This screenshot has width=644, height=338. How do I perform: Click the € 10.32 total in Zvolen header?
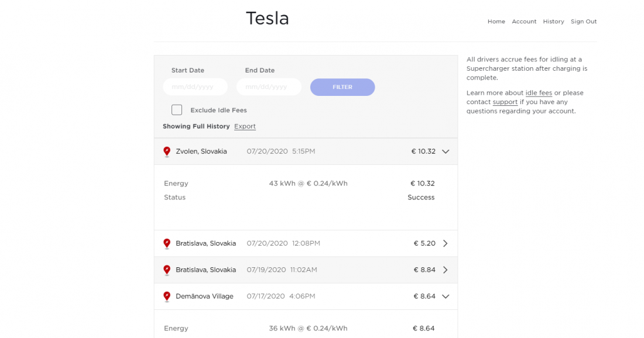click(423, 151)
